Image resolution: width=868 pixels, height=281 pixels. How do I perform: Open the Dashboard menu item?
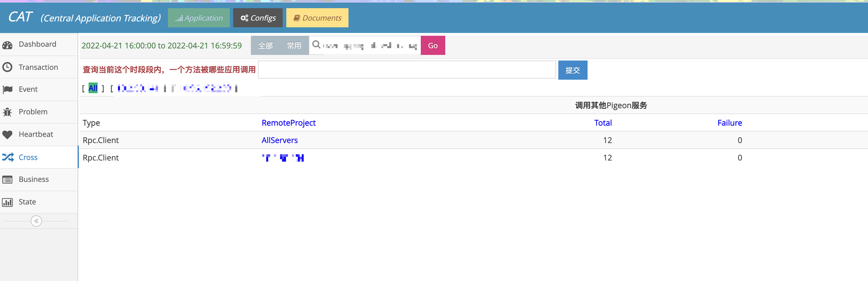pyautogui.click(x=39, y=44)
